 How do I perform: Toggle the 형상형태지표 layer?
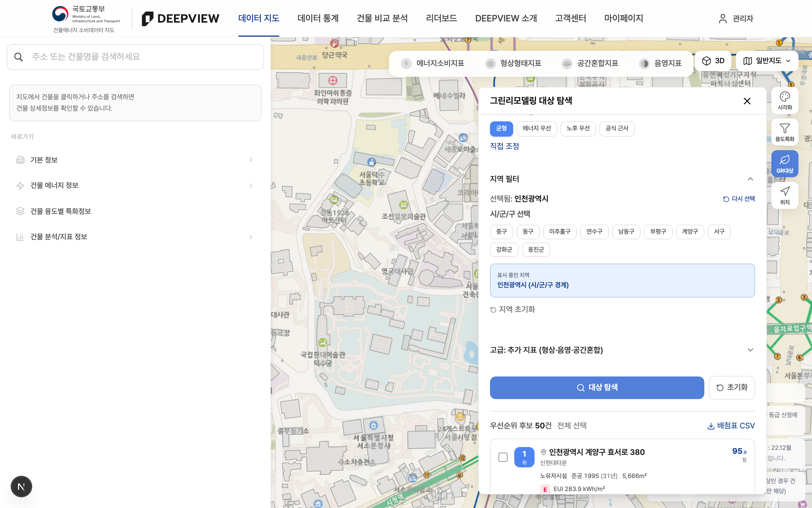(x=513, y=63)
